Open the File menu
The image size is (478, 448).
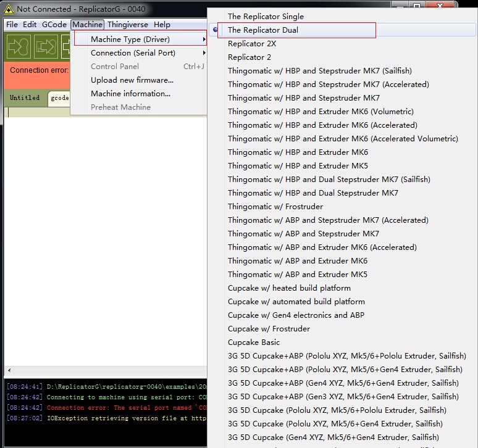tap(12, 24)
